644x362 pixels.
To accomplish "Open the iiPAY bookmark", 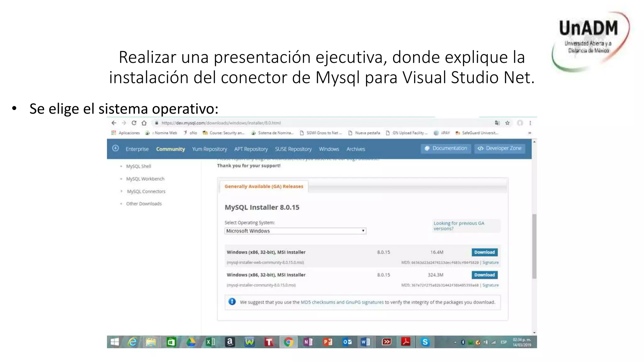I will point(442,133).
